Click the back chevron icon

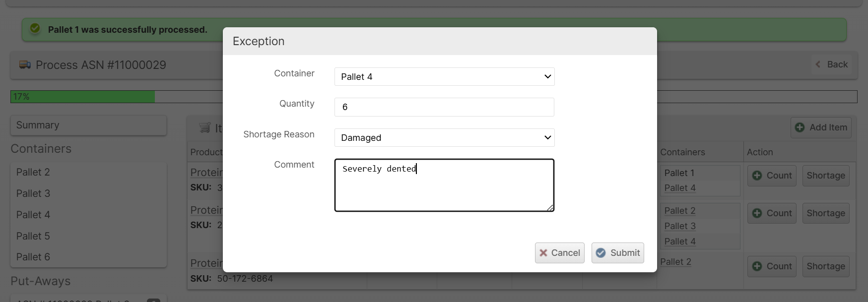pyautogui.click(x=818, y=64)
